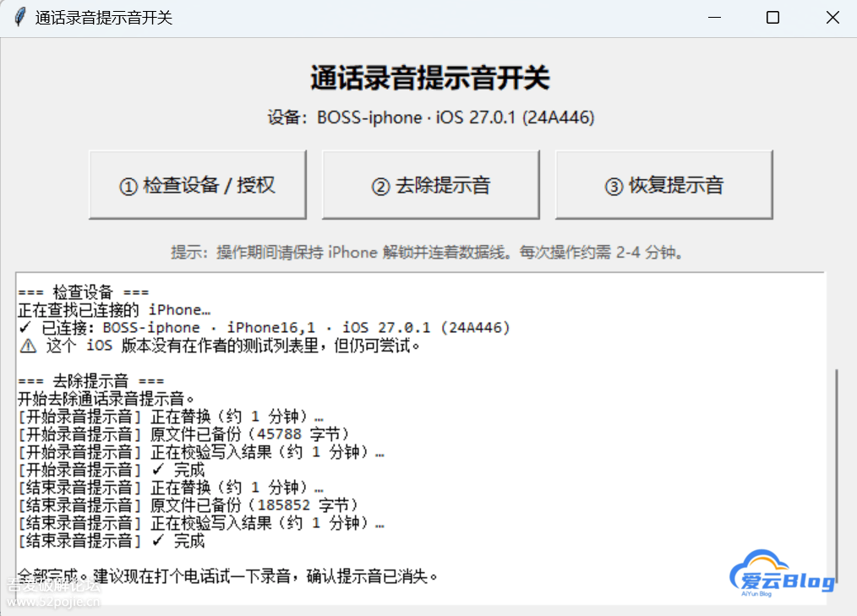Screen dimensions: 857x616
Task: Click '[开始录音提示音] ✓ 完成' log line
Action: (112, 470)
